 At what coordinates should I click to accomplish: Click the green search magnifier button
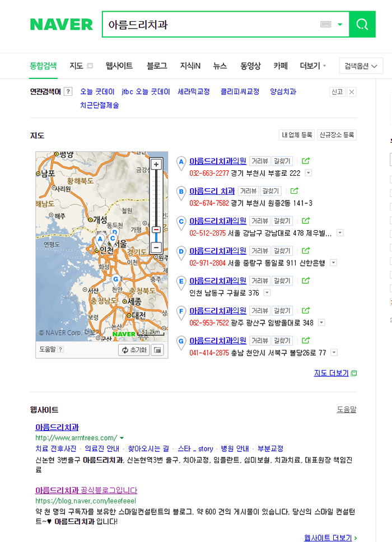tap(362, 24)
